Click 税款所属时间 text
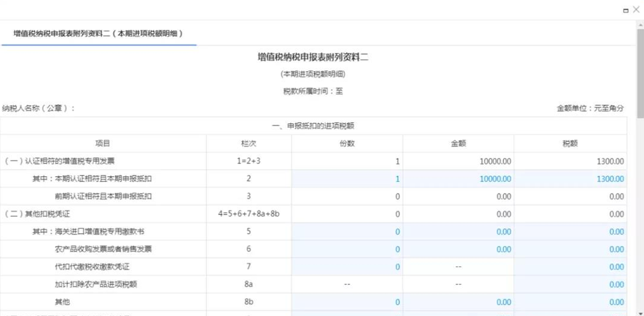Viewport: 644px width, 316px height. (313, 92)
